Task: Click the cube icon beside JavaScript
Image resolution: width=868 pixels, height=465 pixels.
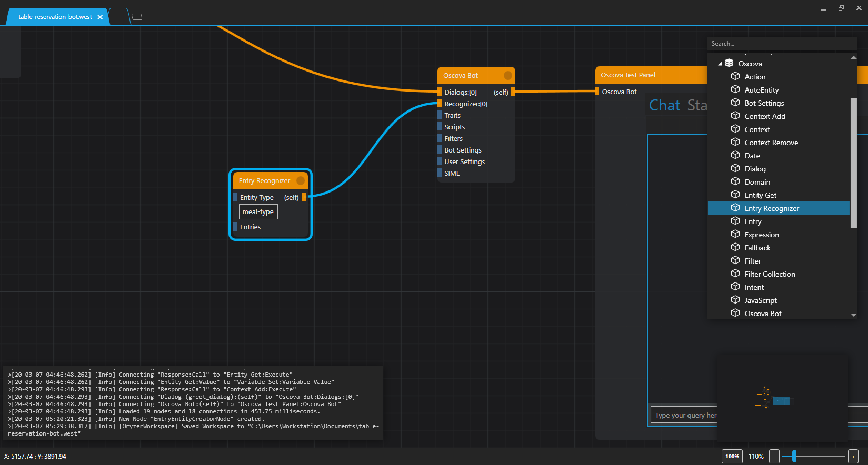Action: tap(735, 300)
